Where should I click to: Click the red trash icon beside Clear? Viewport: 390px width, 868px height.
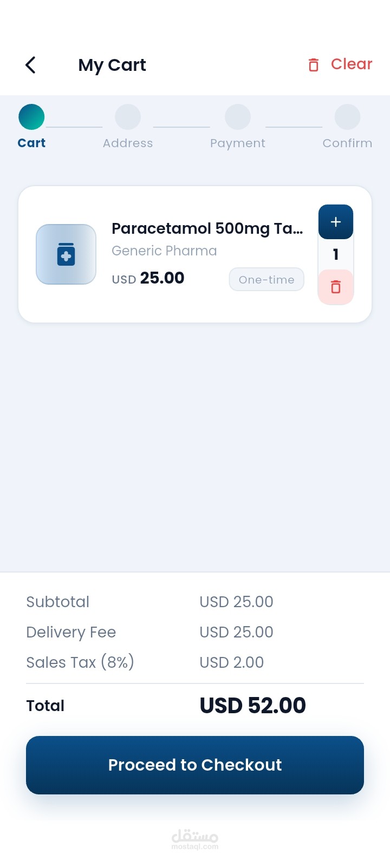tap(313, 65)
